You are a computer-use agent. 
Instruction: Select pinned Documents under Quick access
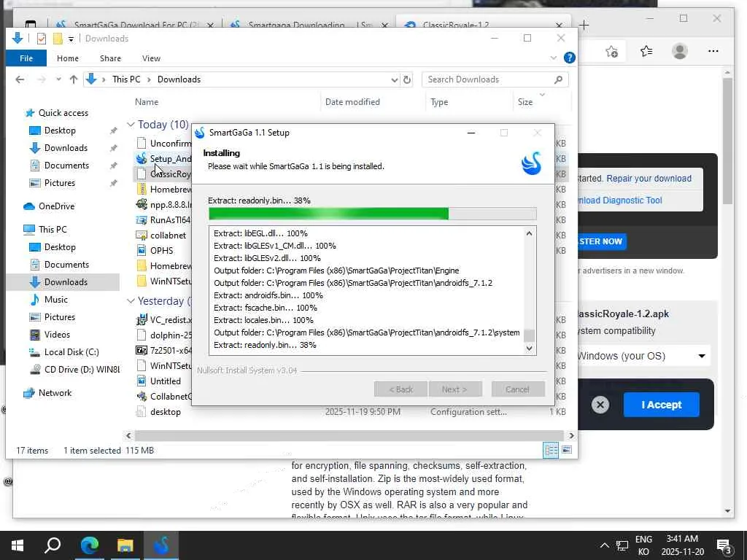(66, 166)
